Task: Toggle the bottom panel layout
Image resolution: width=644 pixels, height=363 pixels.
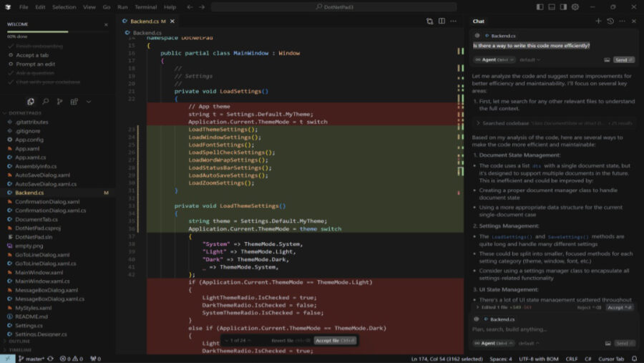Action: 551,6
